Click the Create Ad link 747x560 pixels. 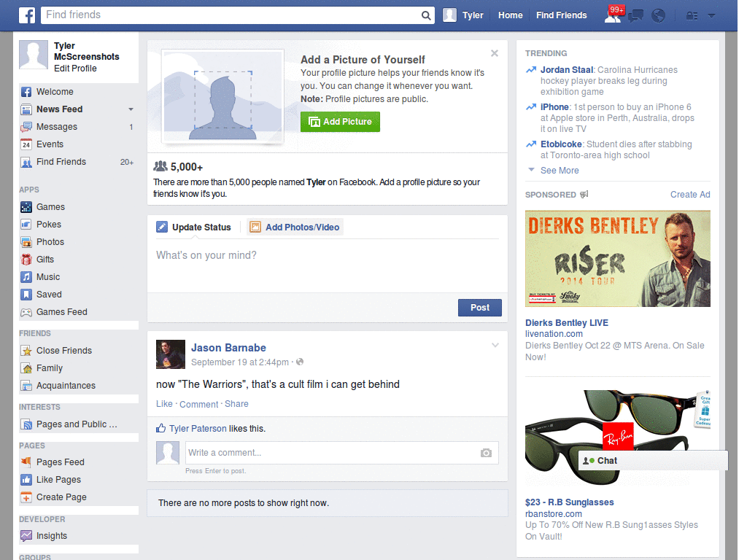click(690, 194)
